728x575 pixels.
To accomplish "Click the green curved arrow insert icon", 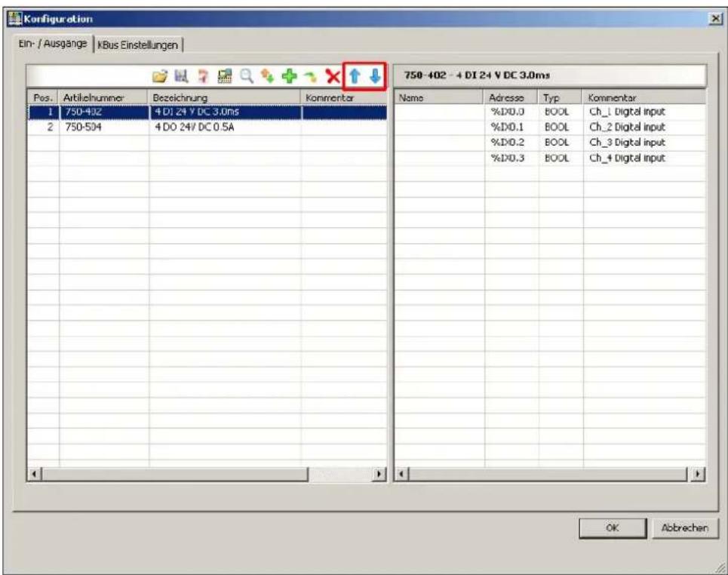I will point(311,77).
